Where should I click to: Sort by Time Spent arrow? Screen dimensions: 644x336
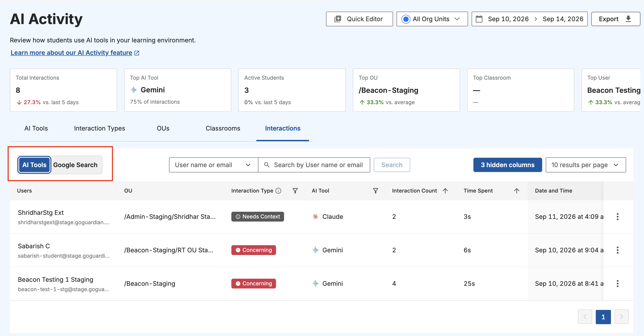pos(516,191)
